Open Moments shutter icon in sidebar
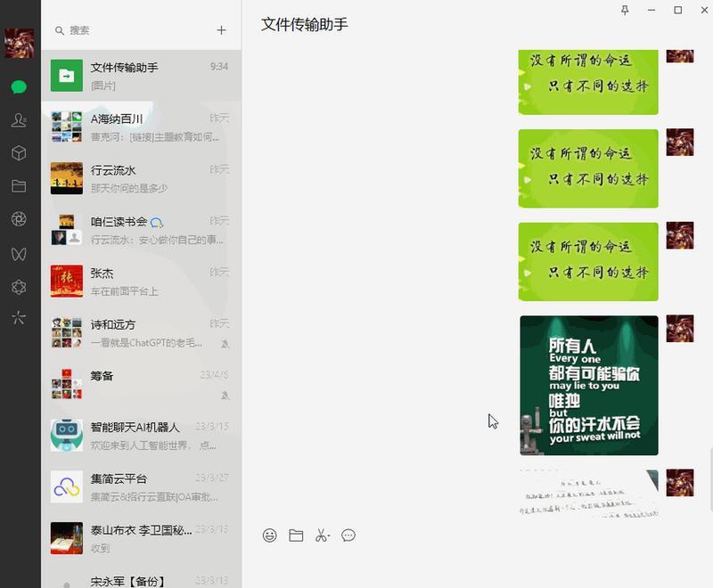The image size is (713, 588). point(19,219)
